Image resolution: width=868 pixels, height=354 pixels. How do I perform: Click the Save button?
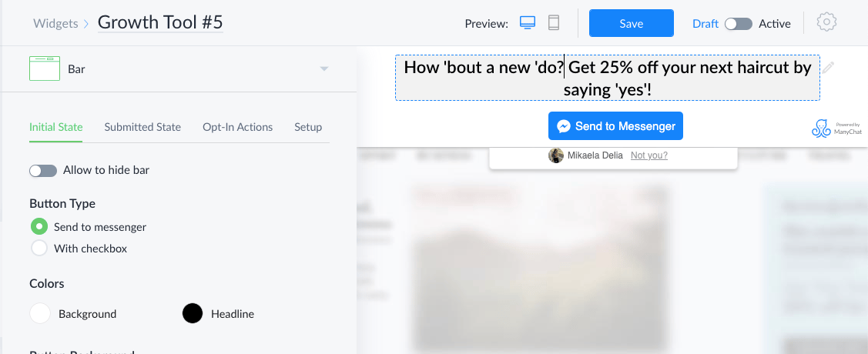coord(631,23)
